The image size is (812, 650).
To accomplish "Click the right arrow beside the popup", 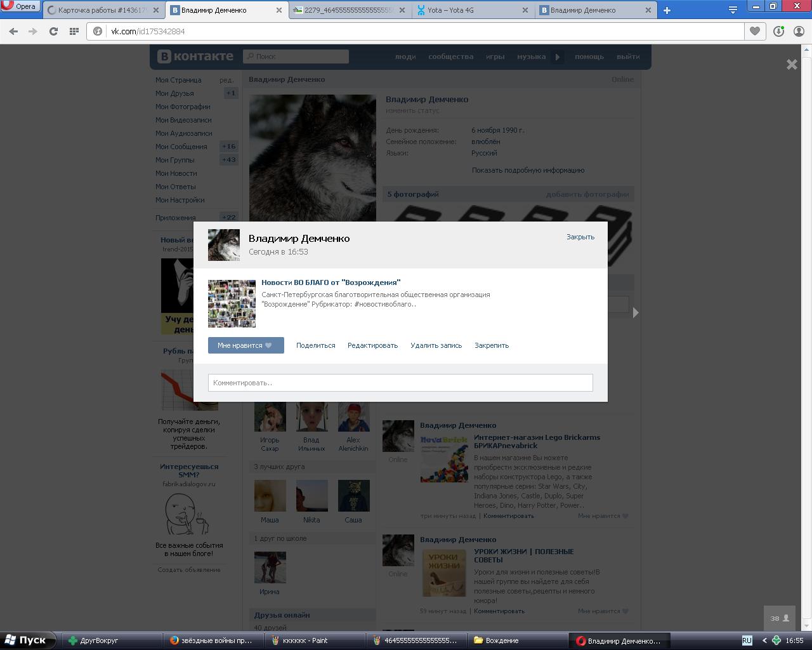I will 636,312.
